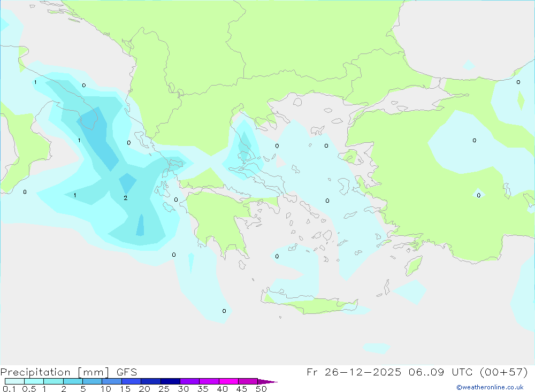Select the 0.5–1 mm legend color box
The image size is (535, 392).
(34, 381)
